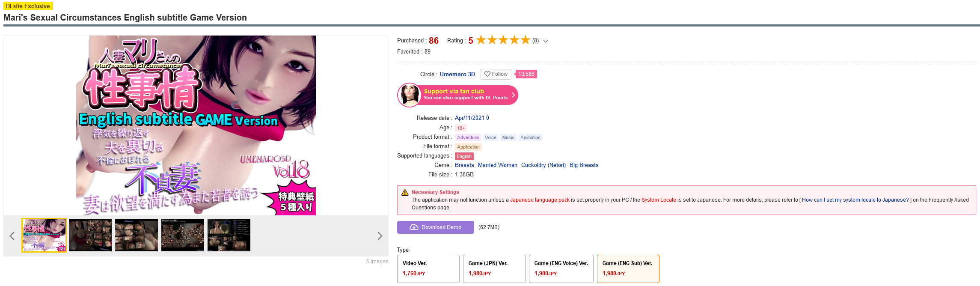The height and width of the screenshot is (286, 980).
Task: Open the System Locale link
Action: [659, 200]
